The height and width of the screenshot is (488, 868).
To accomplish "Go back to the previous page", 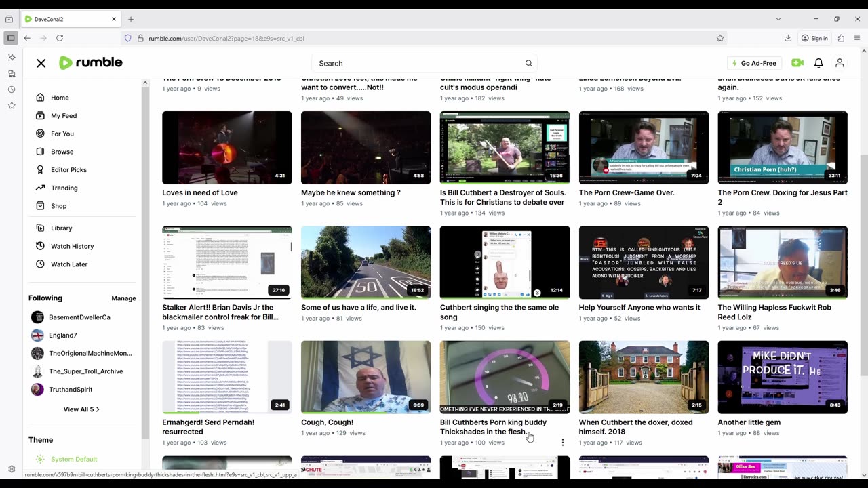I will point(27,38).
